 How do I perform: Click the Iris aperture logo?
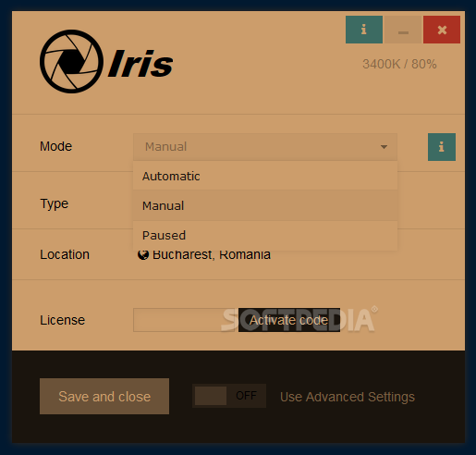point(71,61)
